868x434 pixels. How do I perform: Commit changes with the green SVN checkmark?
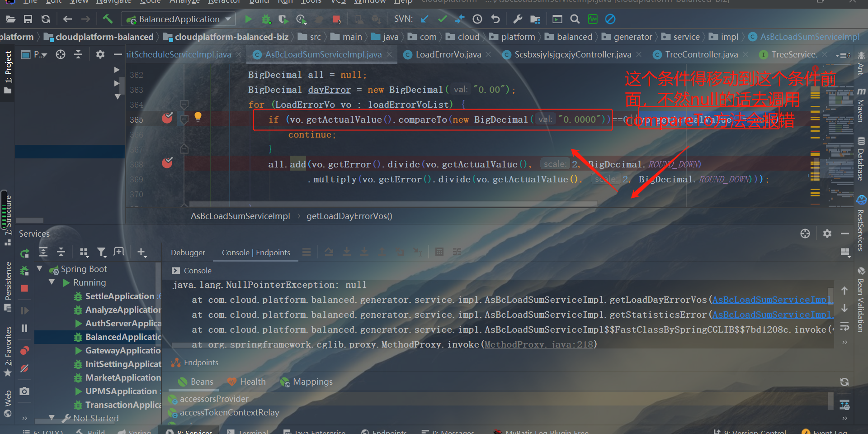tap(443, 19)
